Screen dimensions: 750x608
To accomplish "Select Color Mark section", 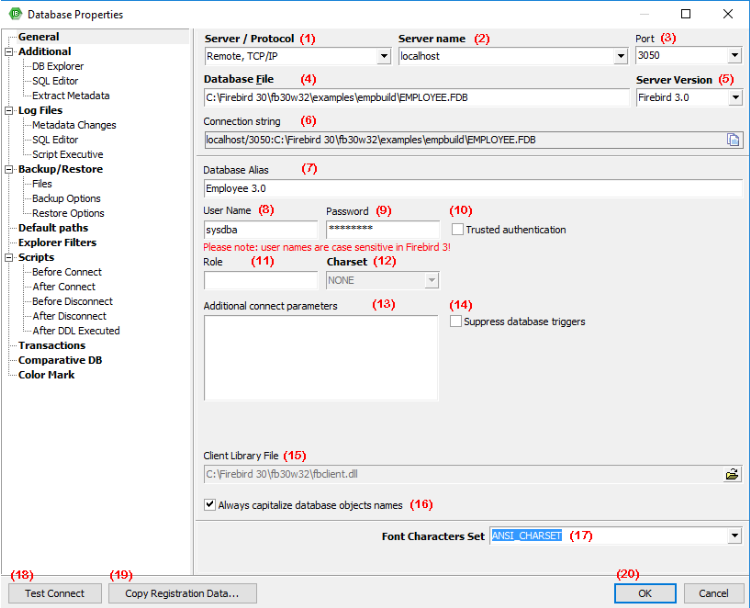I will click(46, 375).
